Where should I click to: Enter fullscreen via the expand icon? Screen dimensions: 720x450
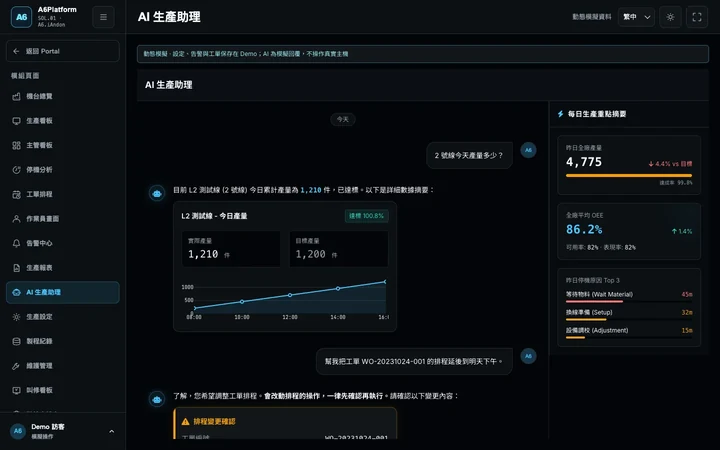point(697,17)
